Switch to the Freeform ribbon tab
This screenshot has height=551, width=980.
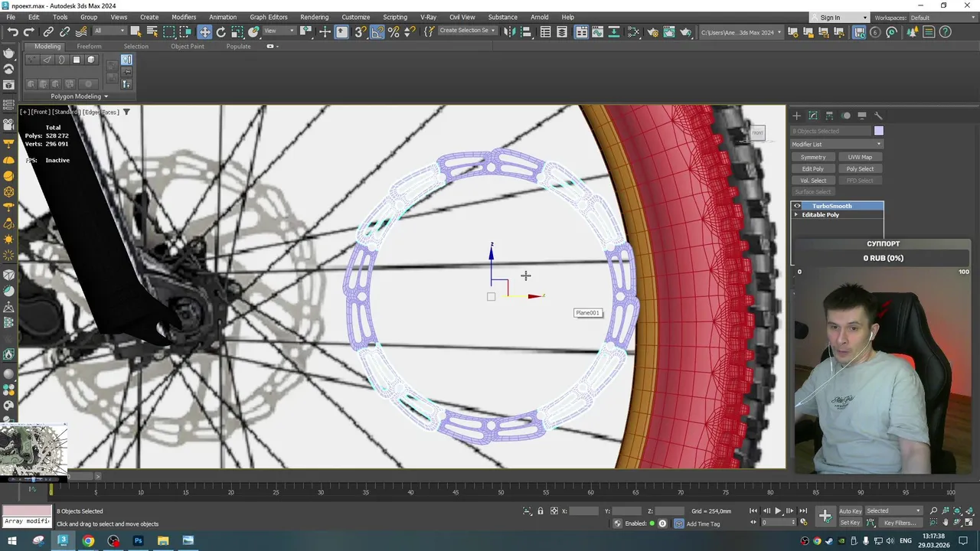tap(89, 46)
